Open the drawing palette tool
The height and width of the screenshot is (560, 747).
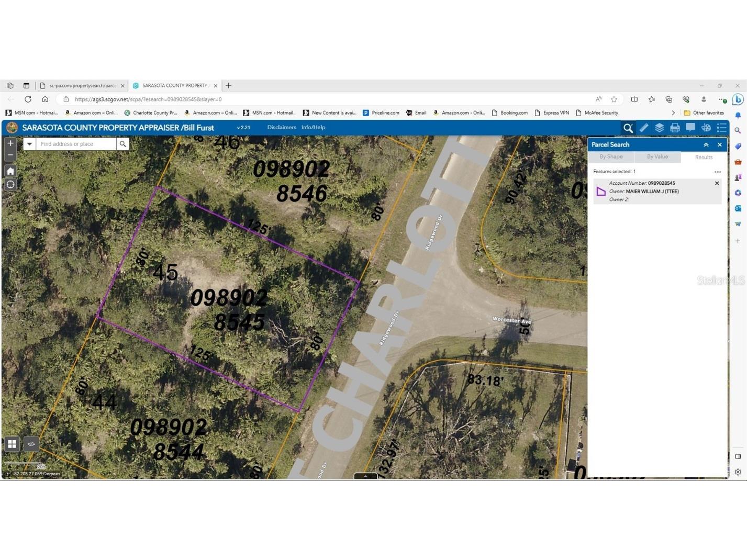[x=706, y=127]
